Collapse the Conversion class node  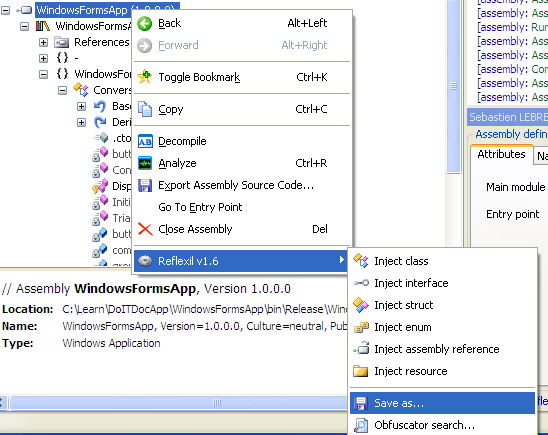tap(62, 90)
